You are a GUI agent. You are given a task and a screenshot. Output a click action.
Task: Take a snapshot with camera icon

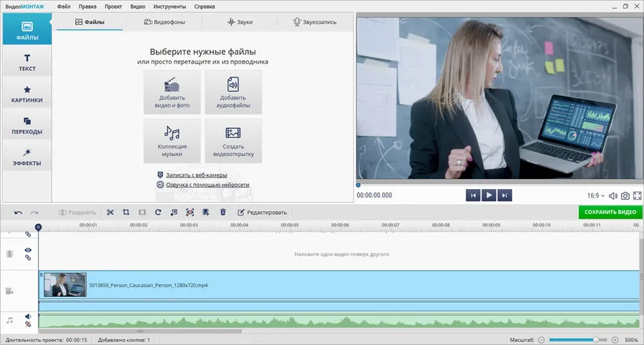pos(625,196)
